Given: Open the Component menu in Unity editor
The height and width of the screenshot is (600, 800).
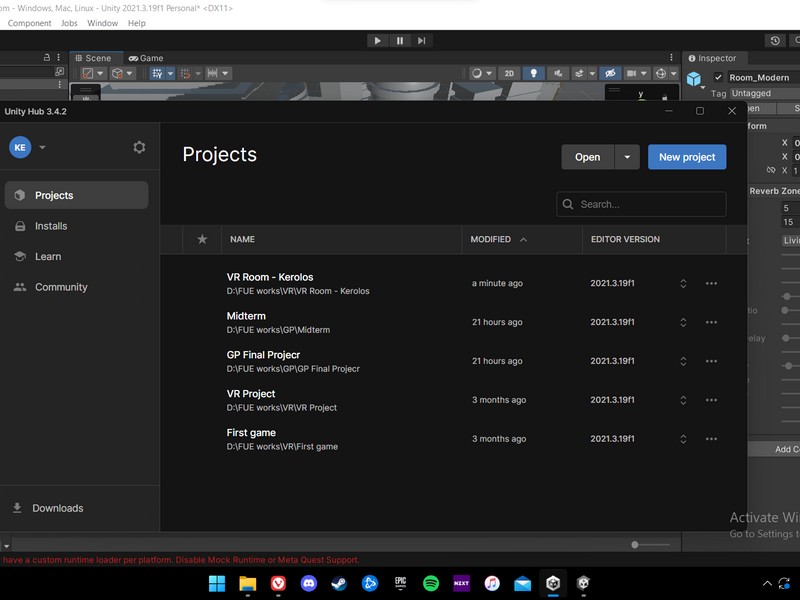Looking at the screenshot, I should [29, 23].
